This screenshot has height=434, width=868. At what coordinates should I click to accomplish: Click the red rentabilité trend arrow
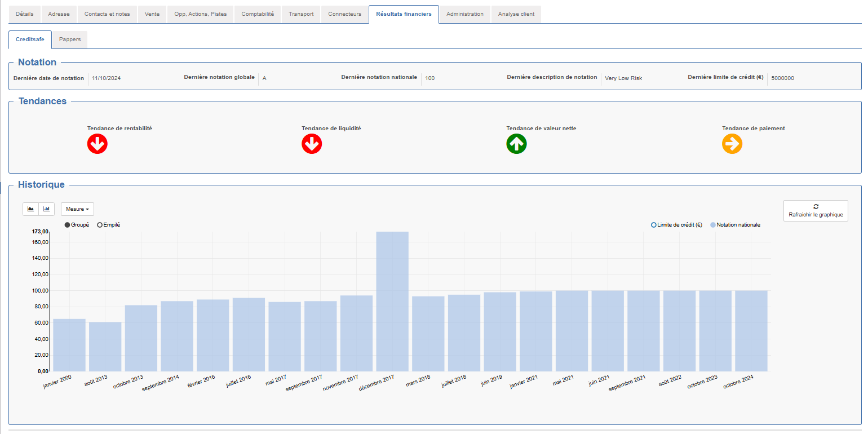point(97,144)
